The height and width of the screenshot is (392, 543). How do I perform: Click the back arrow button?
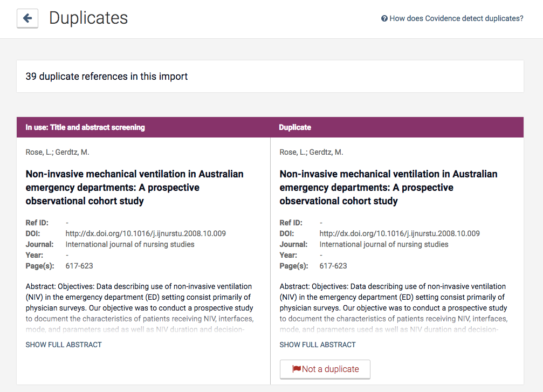pos(28,18)
